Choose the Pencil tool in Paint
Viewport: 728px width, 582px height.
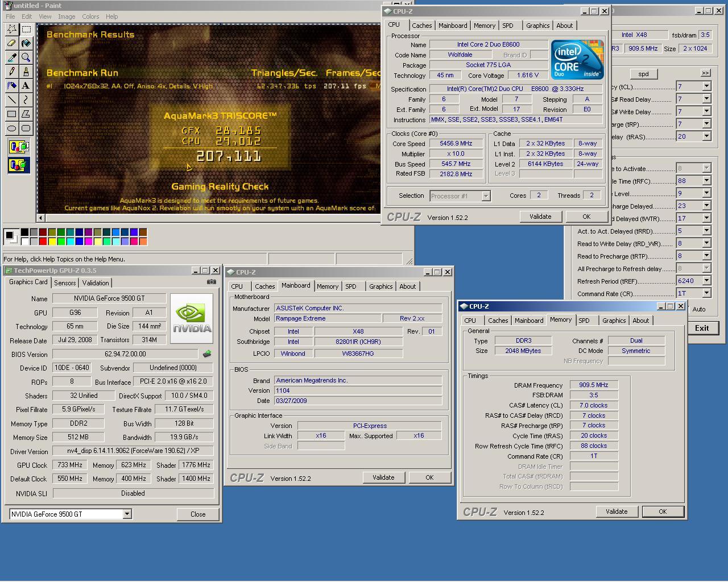tap(11, 72)
